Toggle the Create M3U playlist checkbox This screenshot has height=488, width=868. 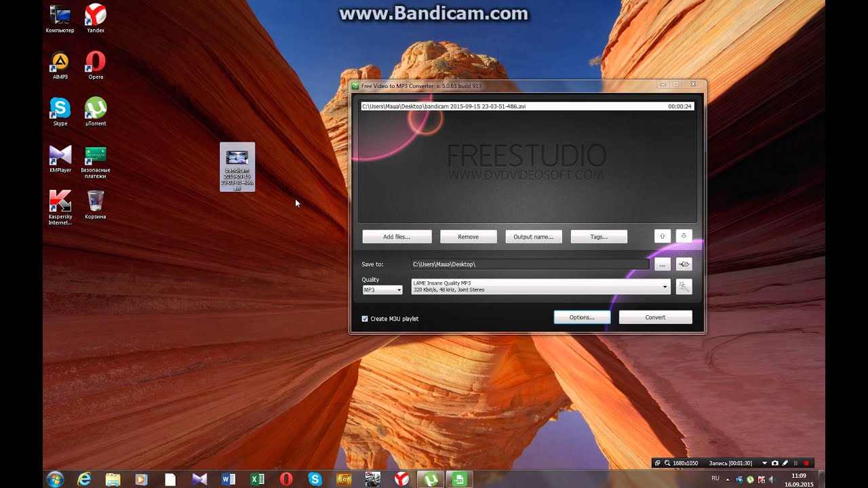(x=365, y=319)
